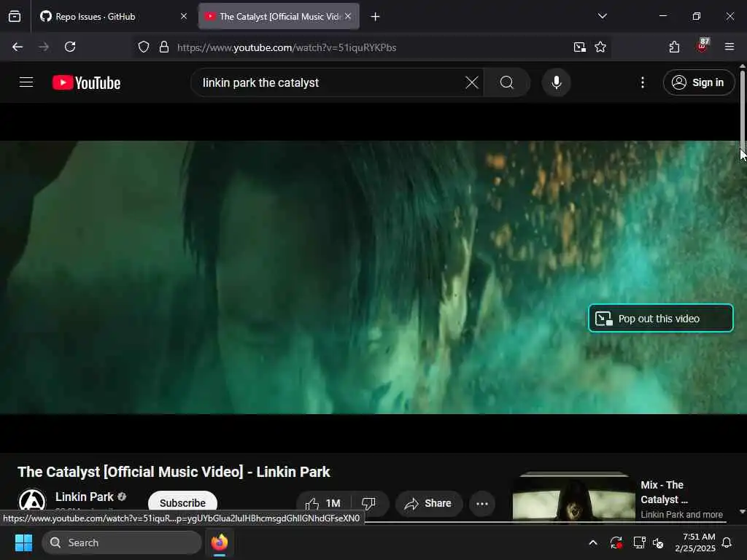Open the display network tray icon
Screen dimensions: 747x560
[x=639, y=542]
